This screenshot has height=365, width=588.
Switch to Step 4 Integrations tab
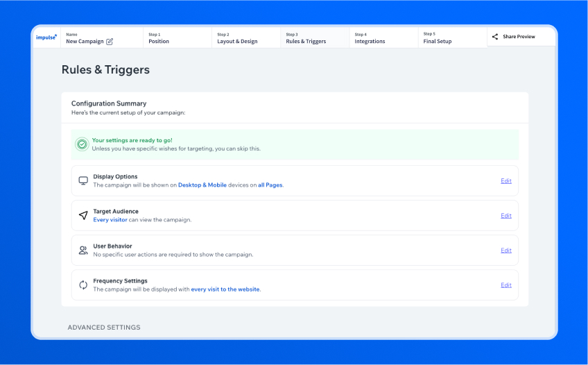coord(383,37)
